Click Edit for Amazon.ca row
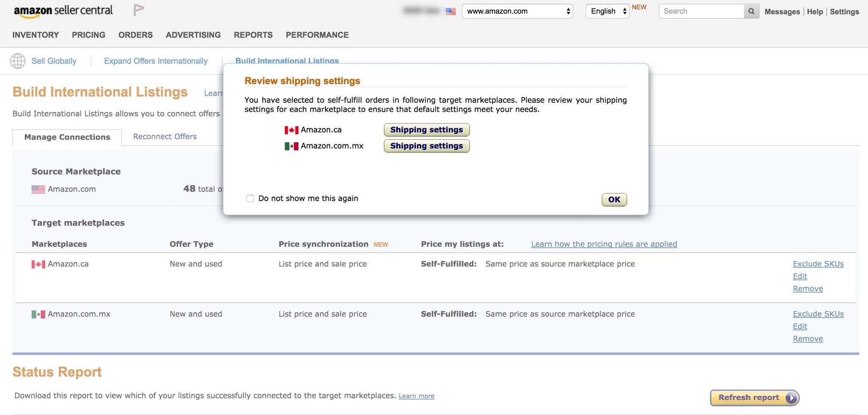868x415 pixels. point(800,277)
